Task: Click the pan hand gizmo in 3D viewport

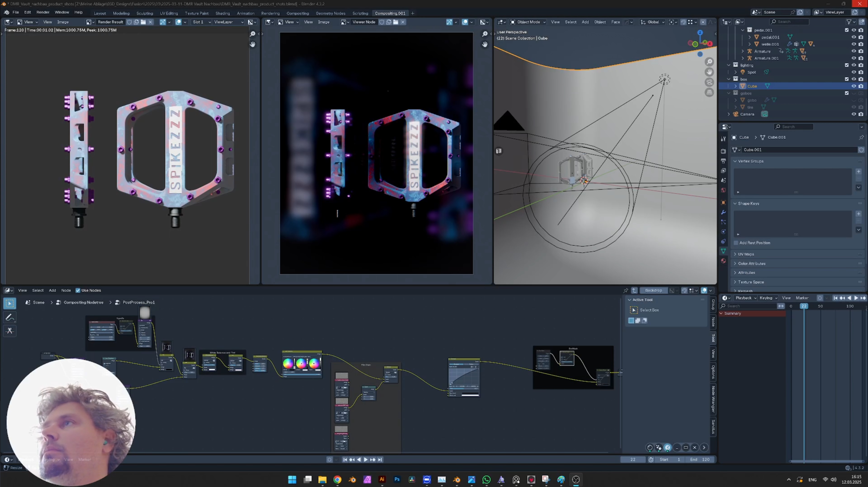Action: [710, 72]
